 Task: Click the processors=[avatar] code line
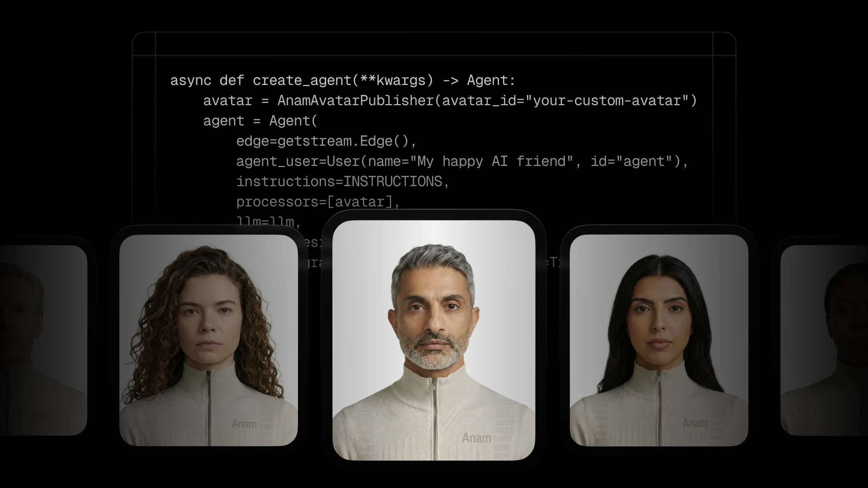(x=318, y=202)
